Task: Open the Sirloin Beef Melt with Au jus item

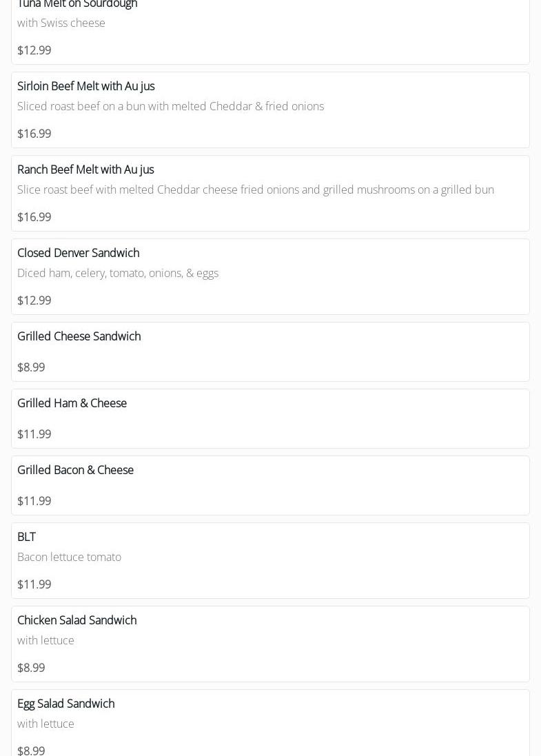Action: [x=86, y=86]
